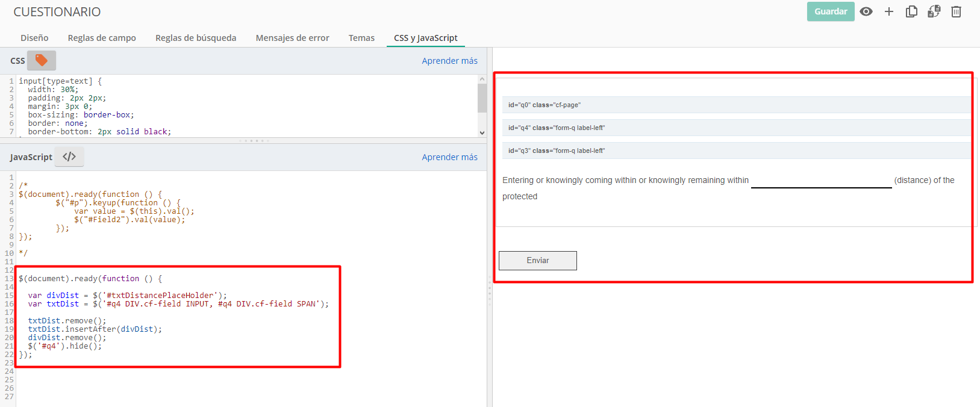The height and width of the screenshot is (407, 980).
Task: Click the Enviar button in the preview
Action: click(x=537, y=261)
